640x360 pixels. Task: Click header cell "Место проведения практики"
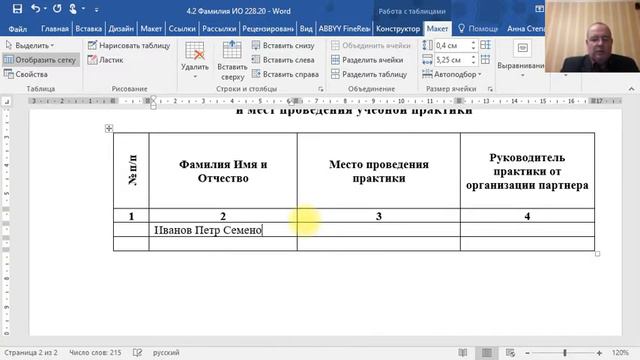379,171
